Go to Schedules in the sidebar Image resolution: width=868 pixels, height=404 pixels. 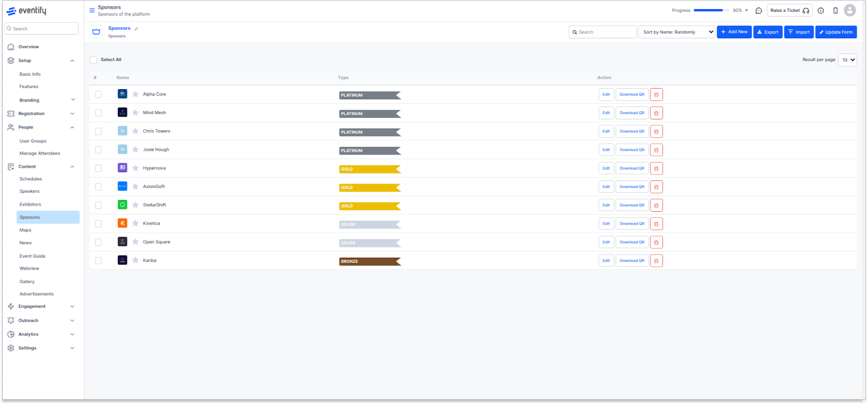coord(31,179)
